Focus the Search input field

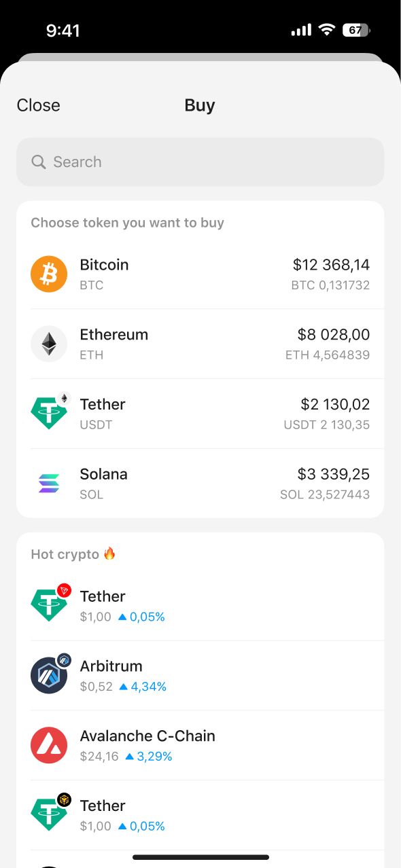click(201, 162)
